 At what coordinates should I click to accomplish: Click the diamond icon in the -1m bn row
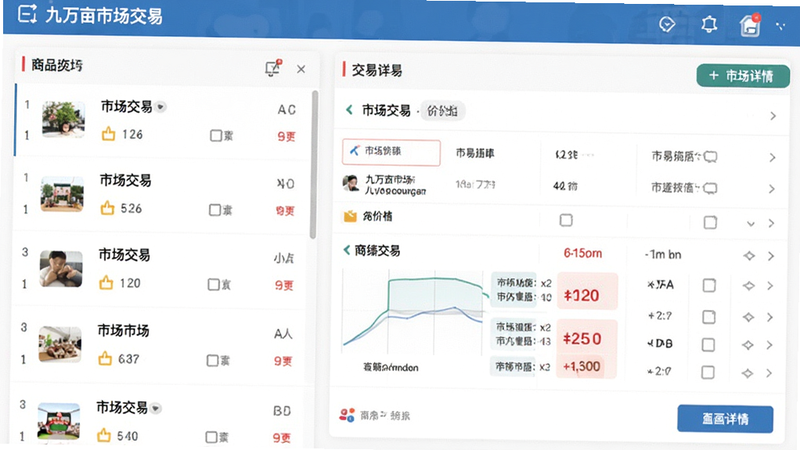coord(748,256)
